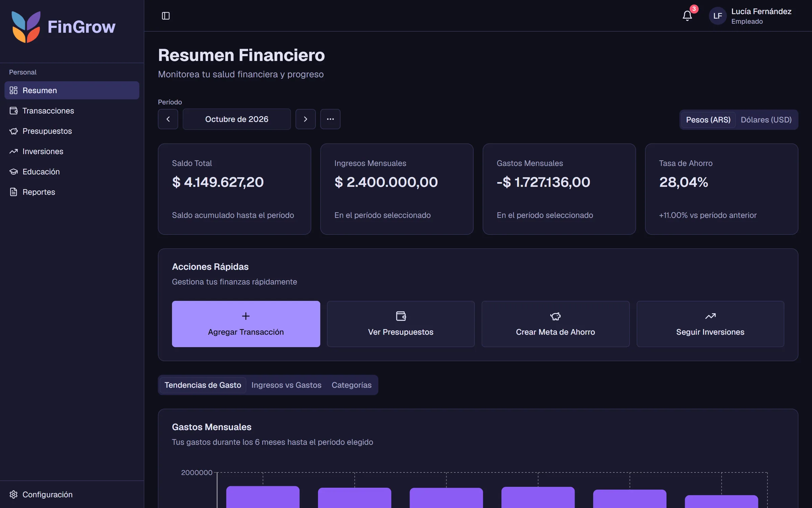
Task: Click the Lucía Fernández profile name
Action: coord(761,12)
